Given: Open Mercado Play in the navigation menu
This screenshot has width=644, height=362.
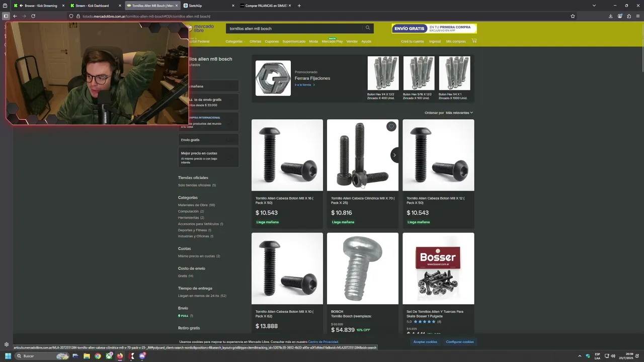Looking at the screenshot, I should point(332,41).
